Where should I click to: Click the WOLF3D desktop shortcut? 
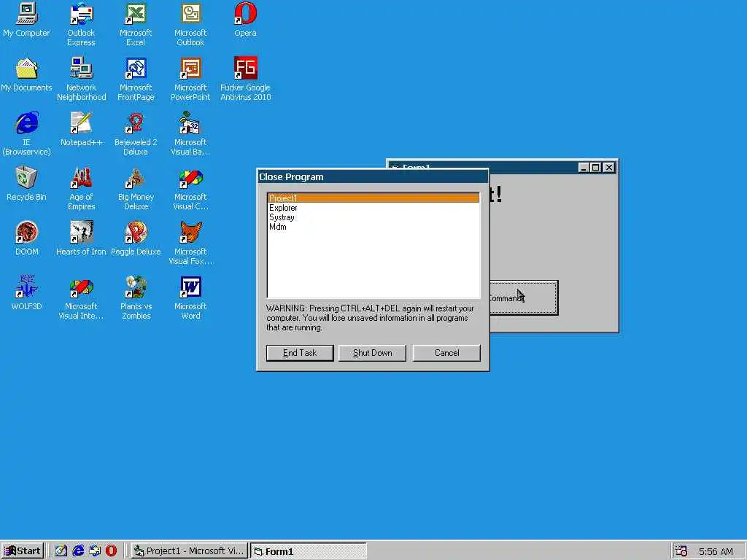click(26, 293)
